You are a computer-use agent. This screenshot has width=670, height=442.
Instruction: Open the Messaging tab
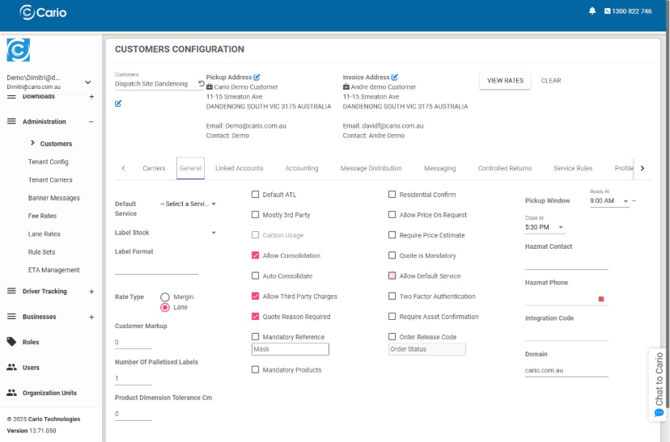[x=440, y=169]
